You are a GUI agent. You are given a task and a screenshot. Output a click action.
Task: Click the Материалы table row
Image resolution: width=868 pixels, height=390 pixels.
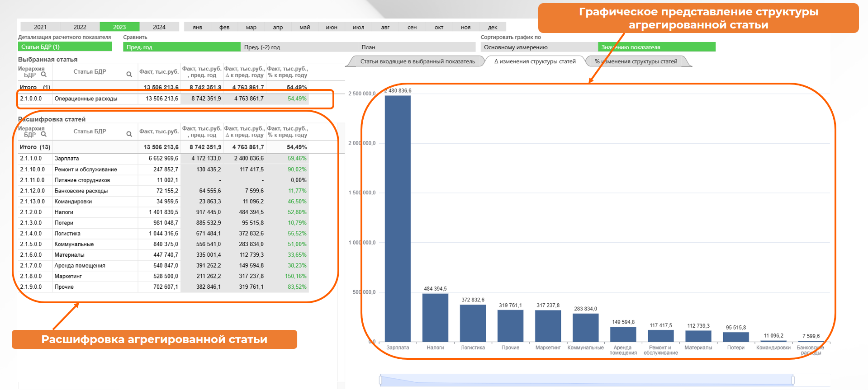tap(163, 255)
